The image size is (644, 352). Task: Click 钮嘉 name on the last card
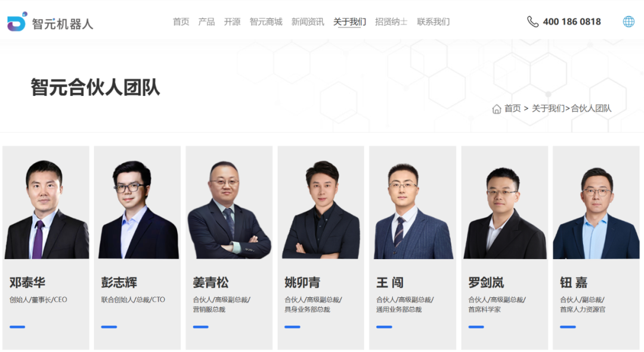pos(574,282)
